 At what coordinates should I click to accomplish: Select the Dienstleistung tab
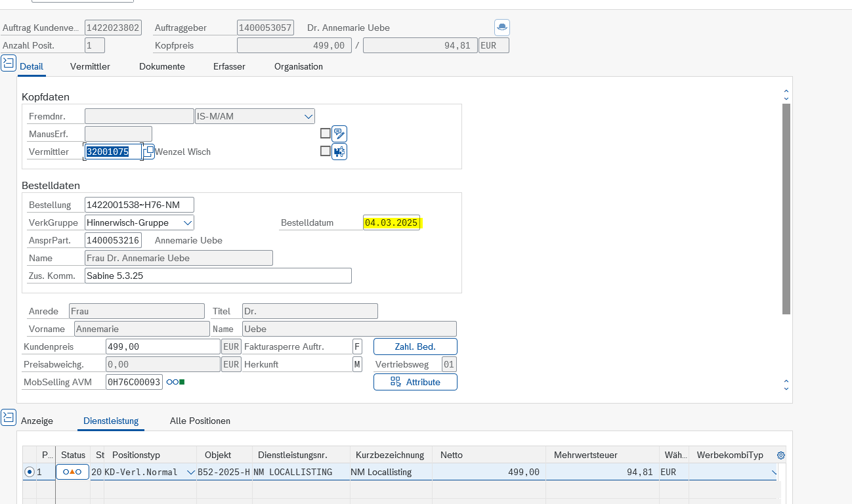[111, 421]
